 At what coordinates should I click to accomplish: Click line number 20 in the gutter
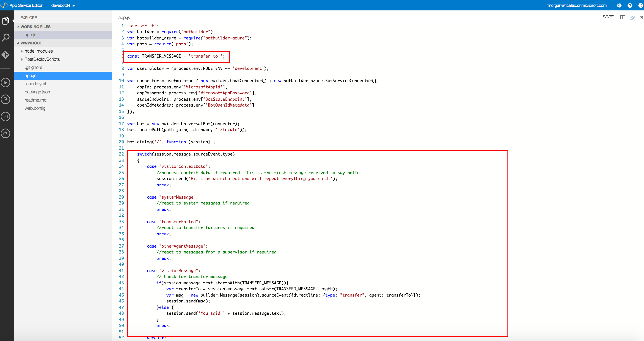tap(121, 142)
